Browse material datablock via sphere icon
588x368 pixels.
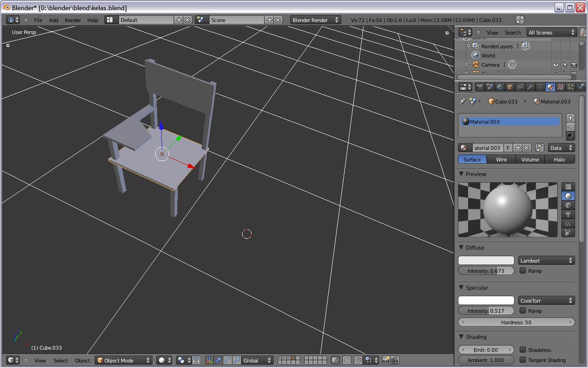(x=465, y=148)
